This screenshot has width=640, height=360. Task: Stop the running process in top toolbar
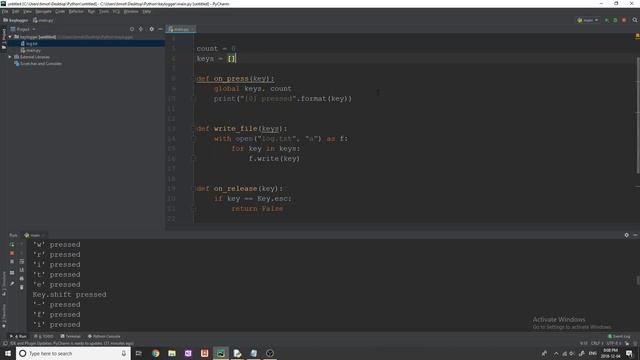coord(624,20)
